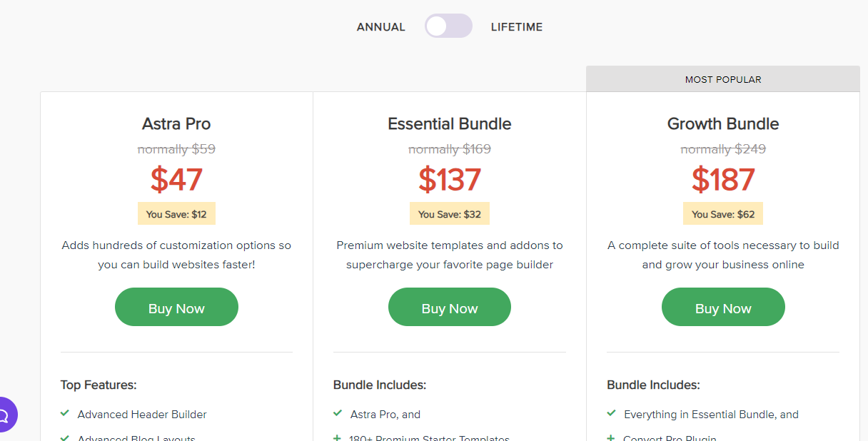Select the ANNUAL billing label
Viewport: 868px width, 441px height.
381,27
